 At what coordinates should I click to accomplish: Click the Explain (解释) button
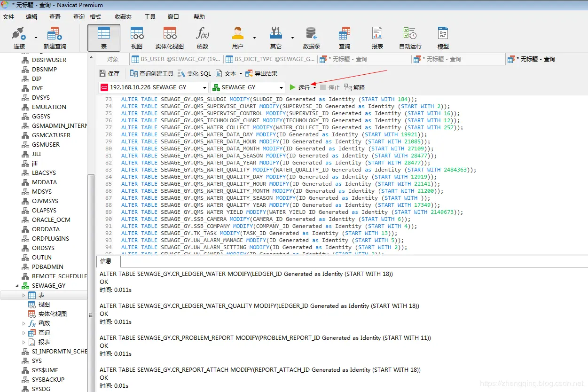pos(354,87)
